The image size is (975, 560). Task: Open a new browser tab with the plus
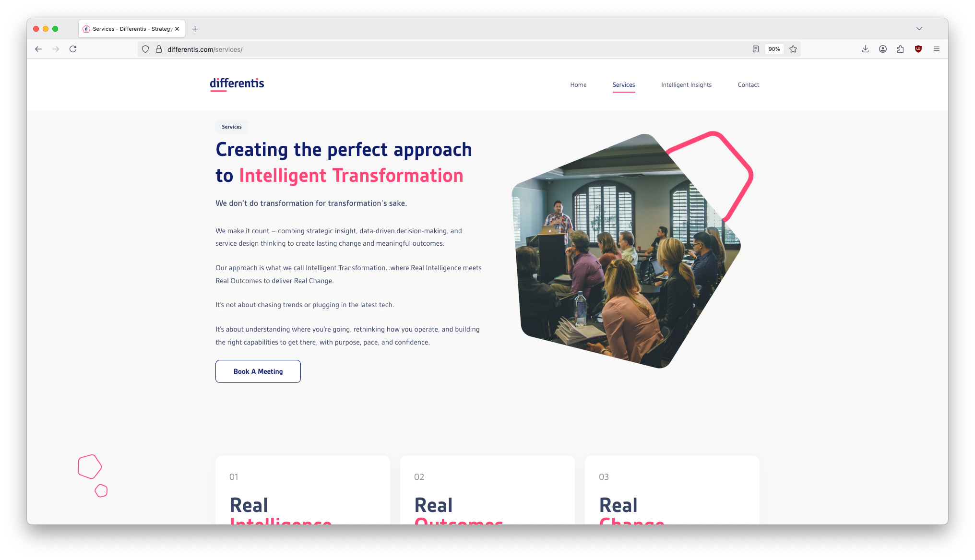[x=195, y=29]
